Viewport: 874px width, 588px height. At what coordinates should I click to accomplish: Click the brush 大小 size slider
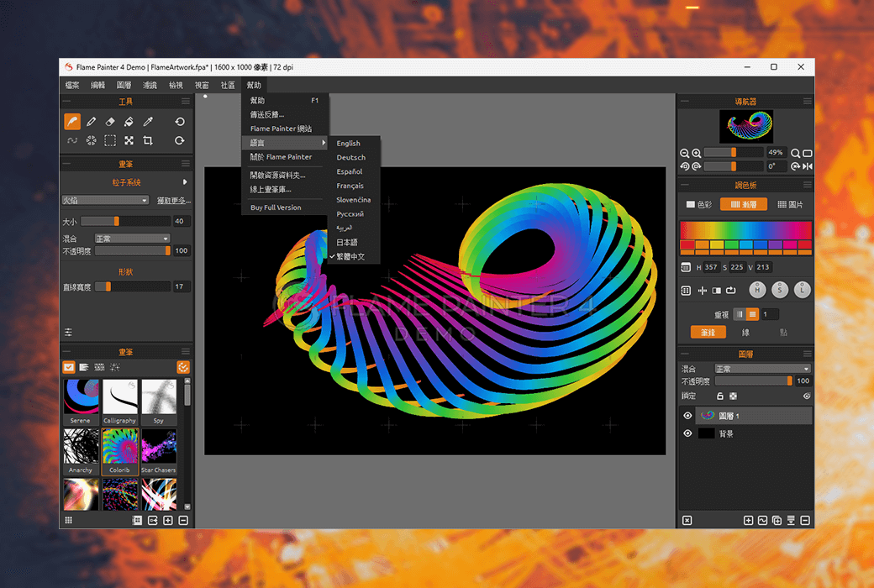(x=125, y=221)
